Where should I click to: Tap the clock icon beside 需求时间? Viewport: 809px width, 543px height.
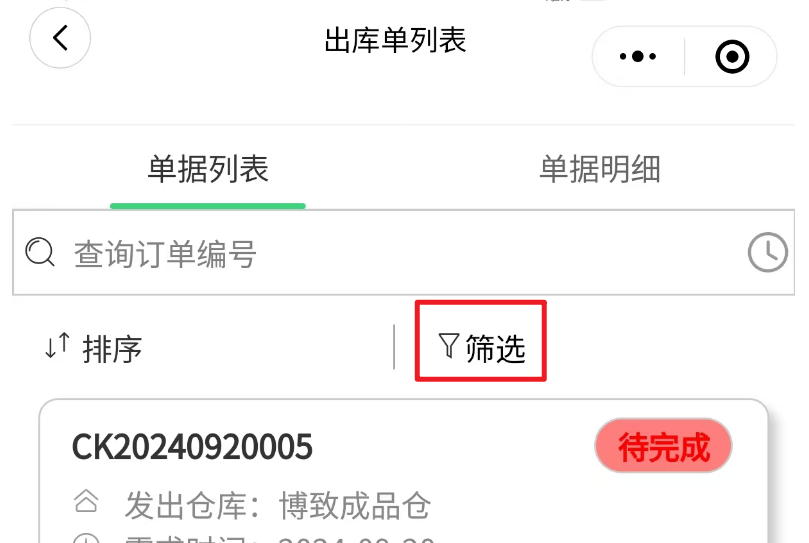coord(86,537)
